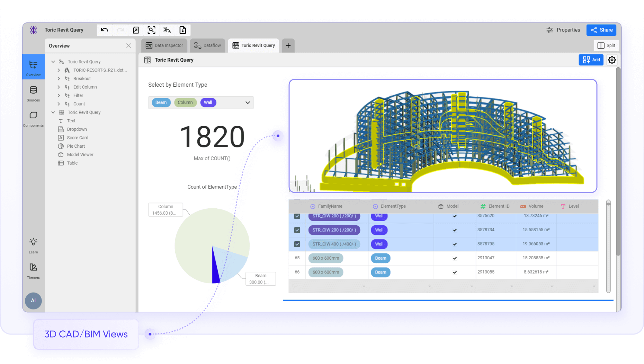The width and height of the screenshot is (644, 364).
Task: Click the Share button
Action: [x=601, y=30]
